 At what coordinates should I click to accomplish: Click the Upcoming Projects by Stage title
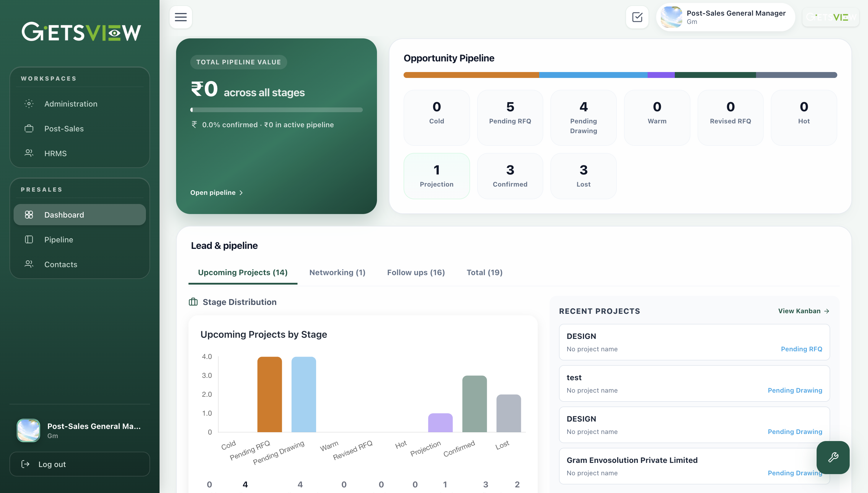point(264,334)
